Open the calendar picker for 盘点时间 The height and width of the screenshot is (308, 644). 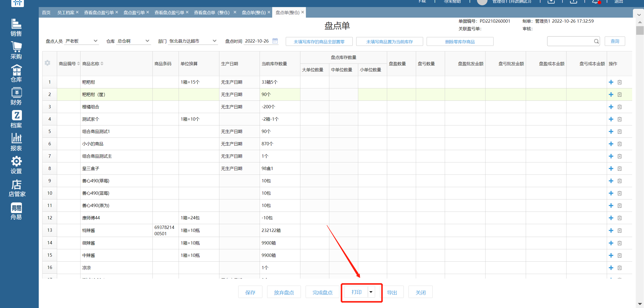point(275,41)
